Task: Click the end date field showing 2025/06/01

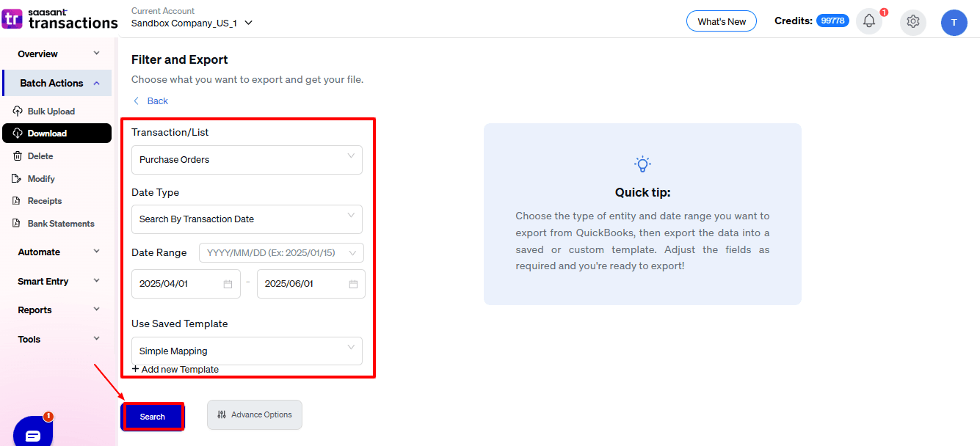Action: pyautogui.click(x=303, y=283)
